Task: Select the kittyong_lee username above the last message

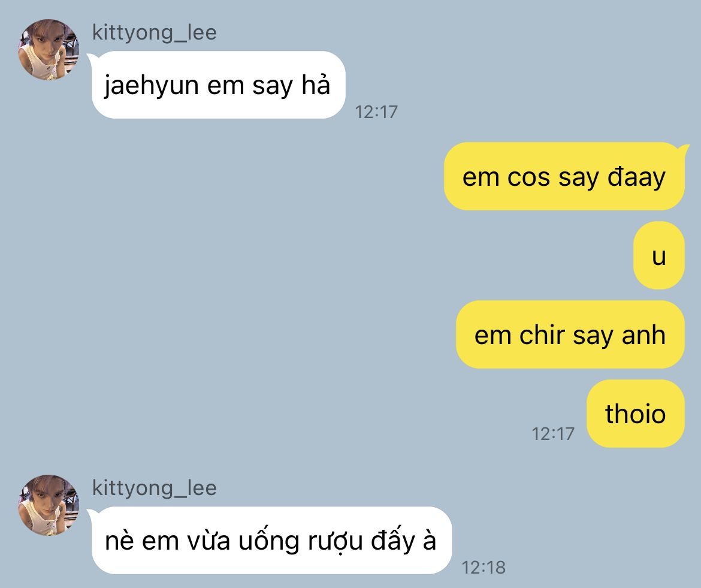Action: (x=154, y=488)
